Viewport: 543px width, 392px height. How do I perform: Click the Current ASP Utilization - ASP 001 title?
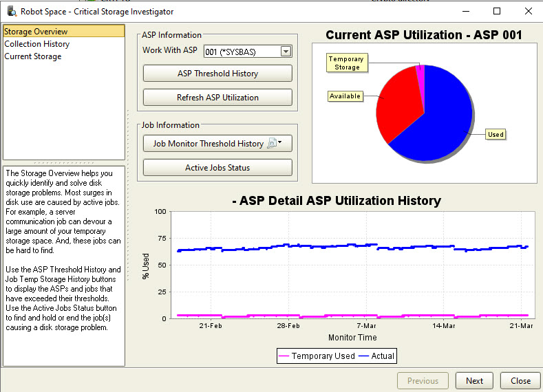[424, 35]
